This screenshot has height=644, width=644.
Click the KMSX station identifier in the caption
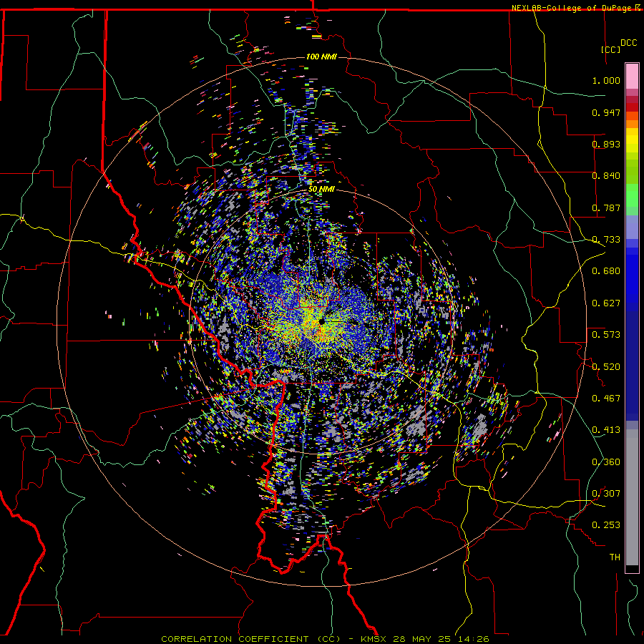tap(373, 639)
